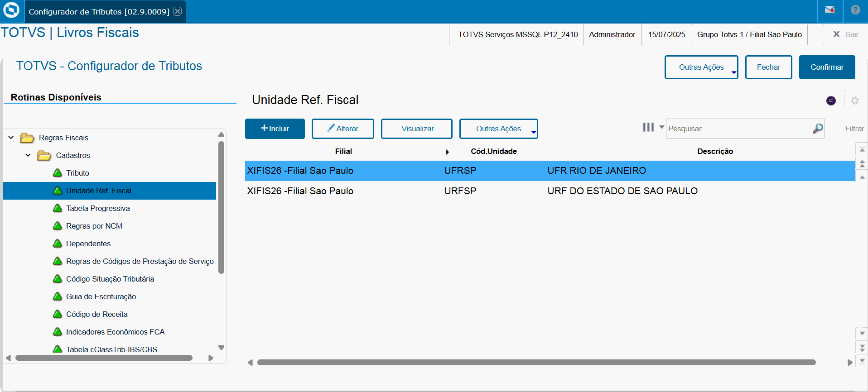Viewport: 868px width, 392px height.
Task: Collapse the Cadastros tree node
Action: click(28, 155)
